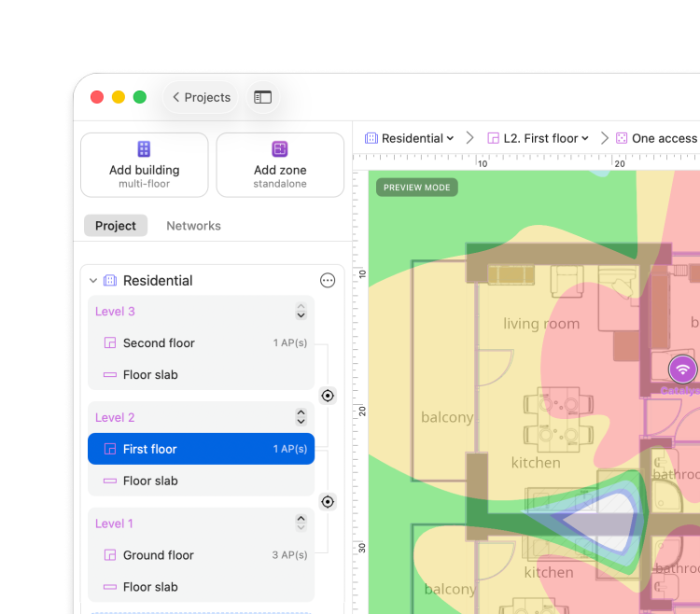The image size is (700, 614).
Task: Switch to the Networks tab
Action: coord(193,226)
